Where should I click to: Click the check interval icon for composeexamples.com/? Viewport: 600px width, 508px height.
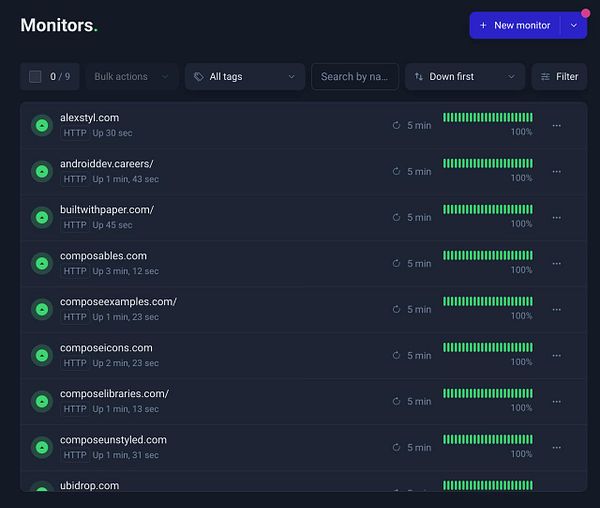tap(396, 309)
